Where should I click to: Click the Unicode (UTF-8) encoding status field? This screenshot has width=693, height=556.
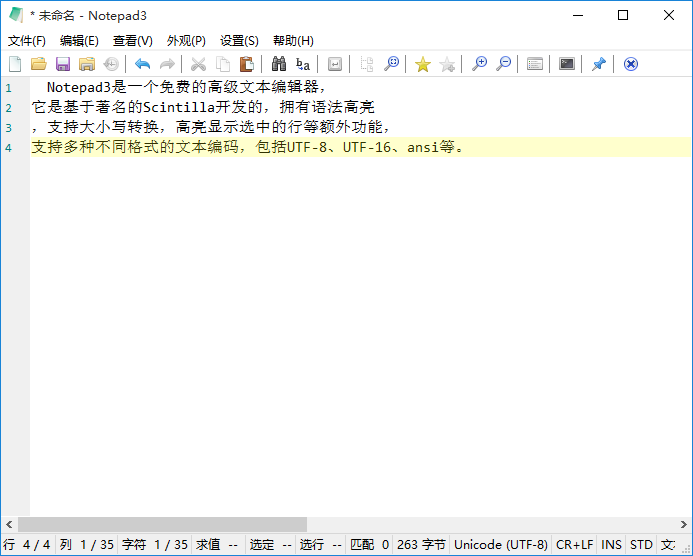point(501,545)
